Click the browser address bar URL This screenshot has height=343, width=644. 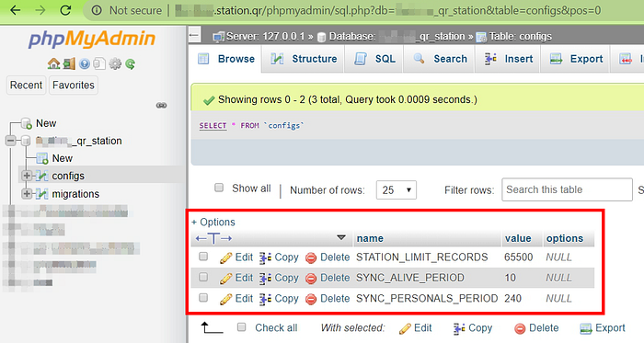point(388,10)
